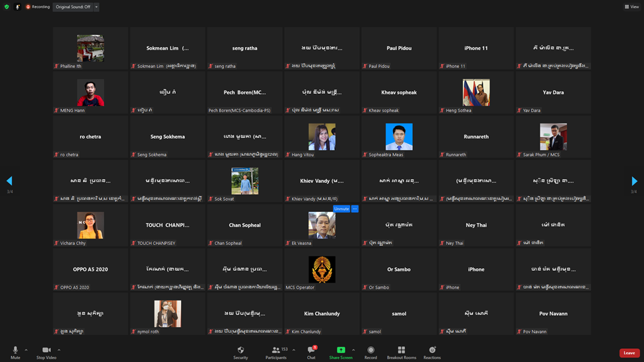This screenshot has width=644, height=362.
Task: Toggle Original Sound Off button
Action: point(73,7)
